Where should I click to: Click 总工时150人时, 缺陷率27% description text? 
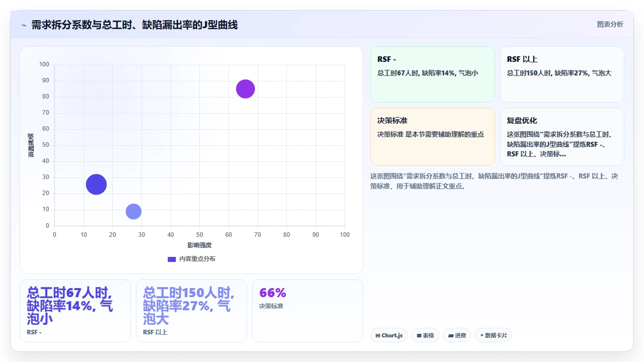559,73
